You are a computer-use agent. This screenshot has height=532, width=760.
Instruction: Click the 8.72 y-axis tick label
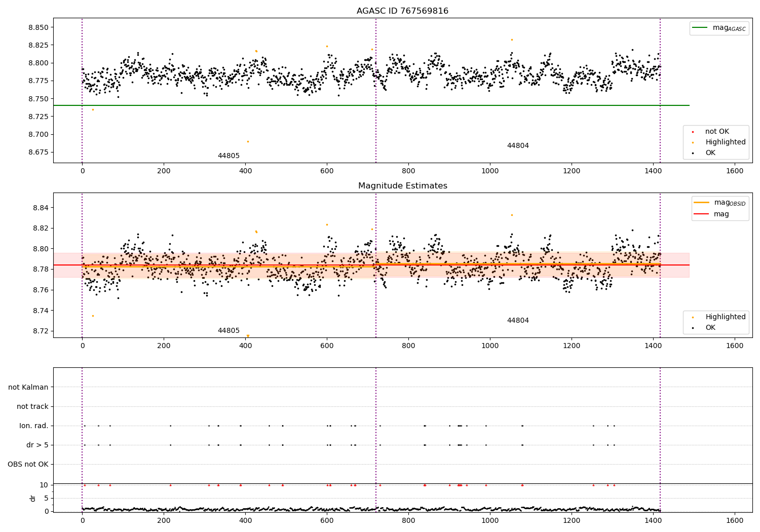point(41,331)
